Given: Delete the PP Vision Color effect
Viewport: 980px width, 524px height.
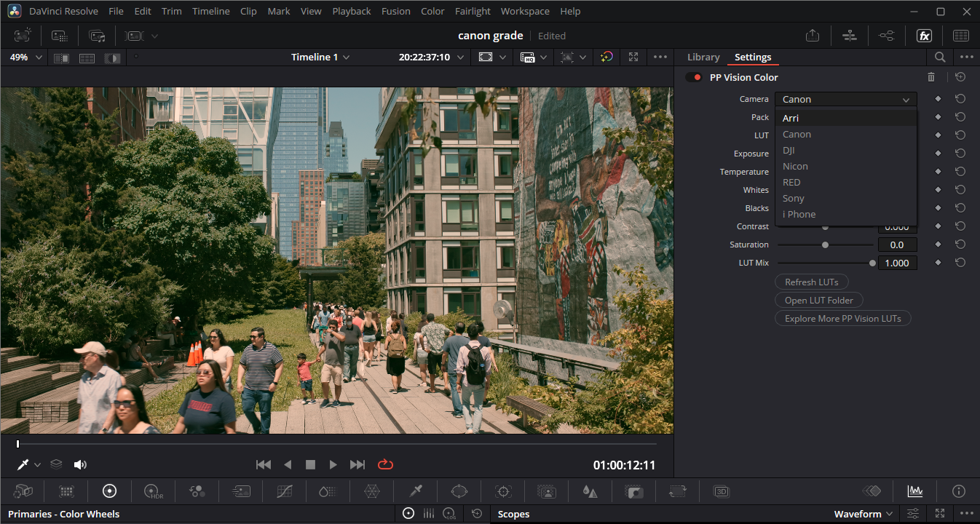Looking at the screenshot, I should click(931, 77).
